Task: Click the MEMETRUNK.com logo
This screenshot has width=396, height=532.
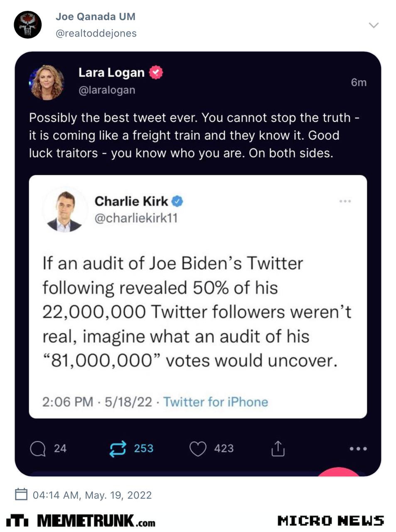Action: (81, 520)
